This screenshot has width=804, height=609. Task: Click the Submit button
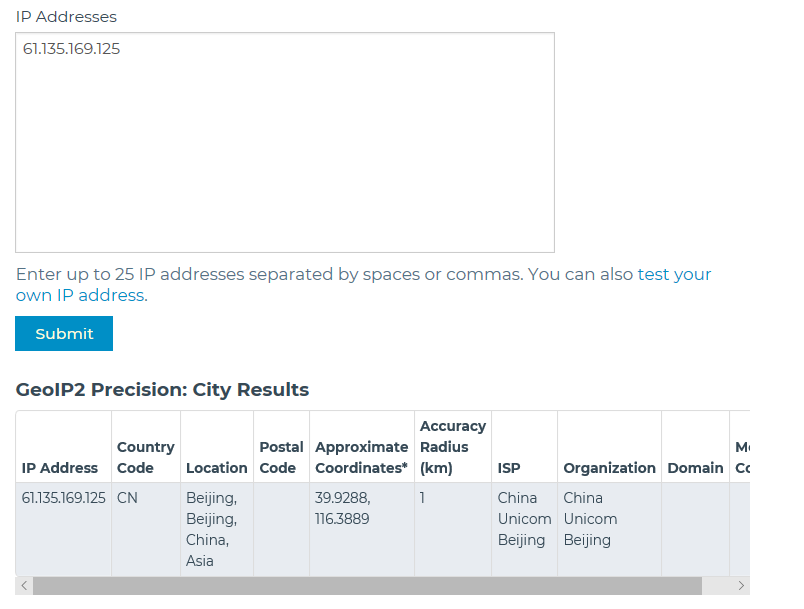pyautogui.click(x=64, y=334)
